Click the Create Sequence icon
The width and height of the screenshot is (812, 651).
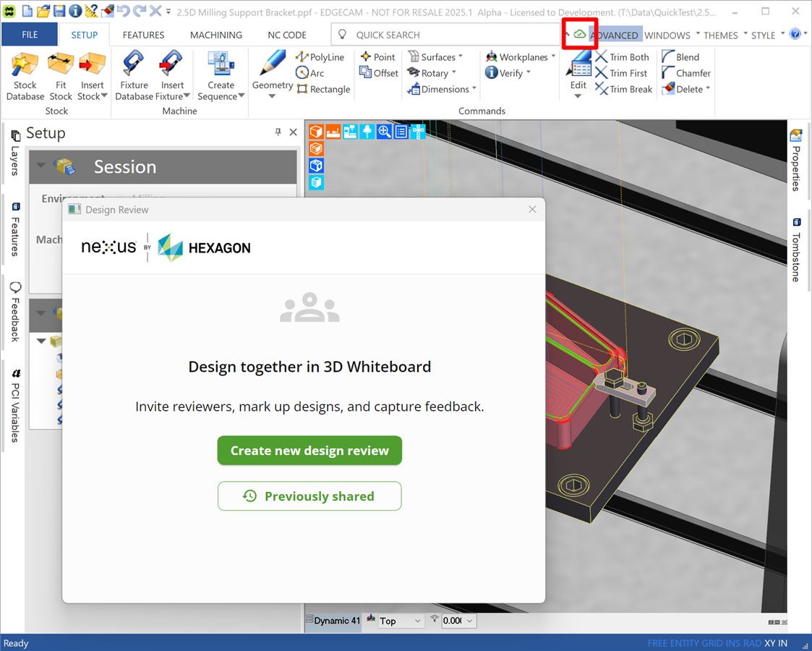click(221, 64)
